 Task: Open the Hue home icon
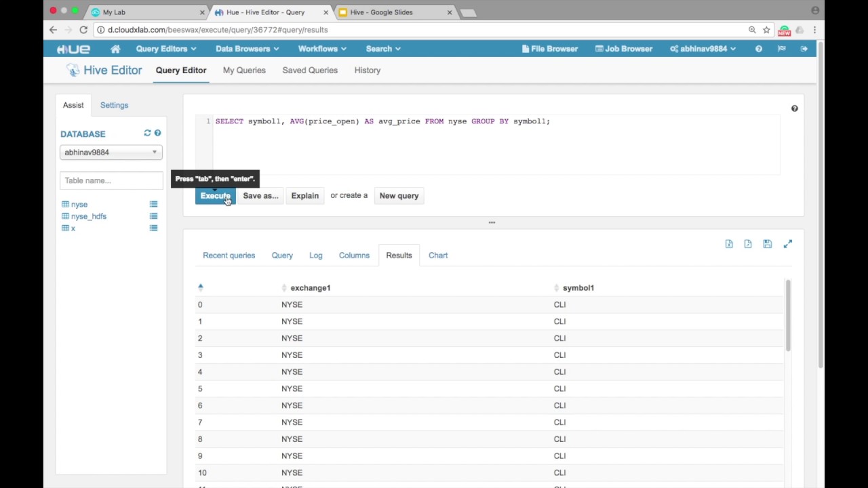115,49
